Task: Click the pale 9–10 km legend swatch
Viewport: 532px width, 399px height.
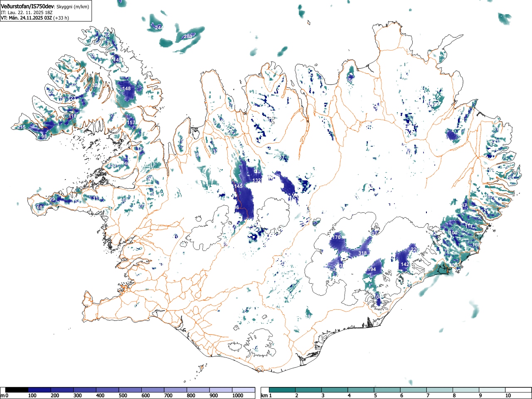Action: [x=493, y=390]
